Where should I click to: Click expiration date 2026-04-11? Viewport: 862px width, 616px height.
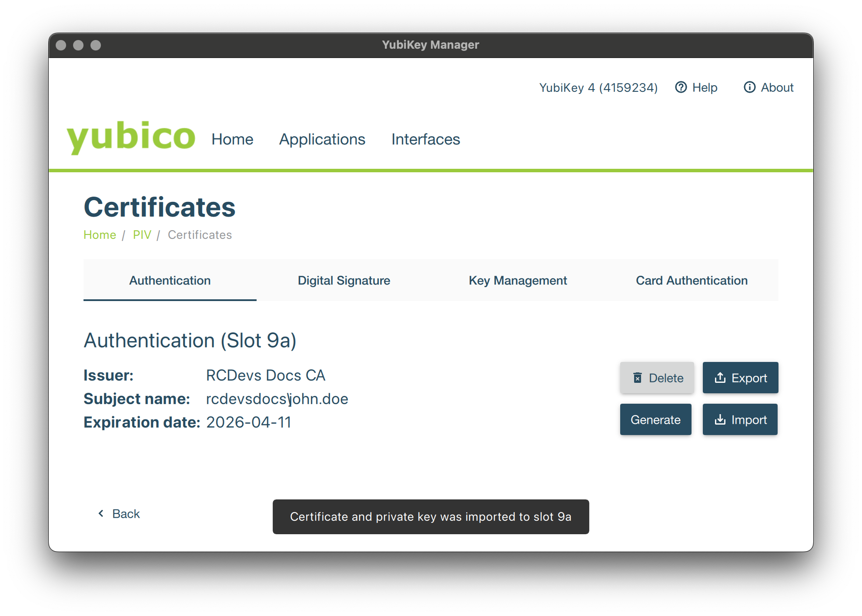(x=248, y=422)
